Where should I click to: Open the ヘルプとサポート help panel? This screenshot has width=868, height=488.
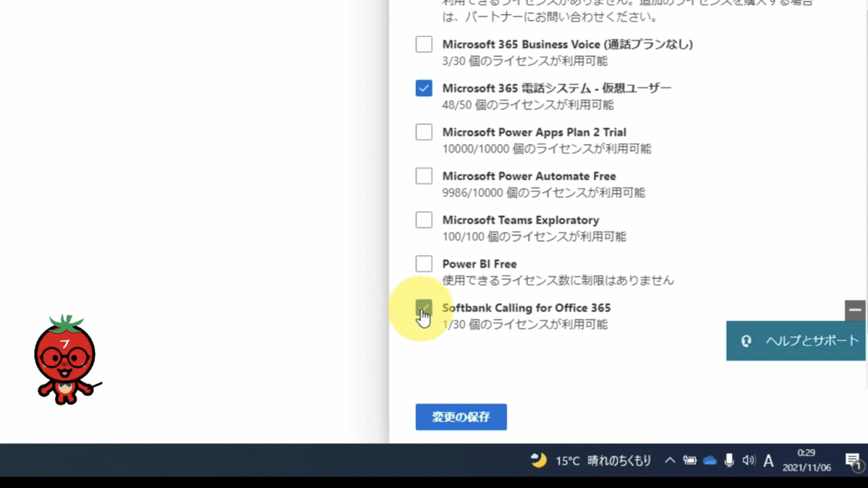pyautogui.click(x=796, y=341)
